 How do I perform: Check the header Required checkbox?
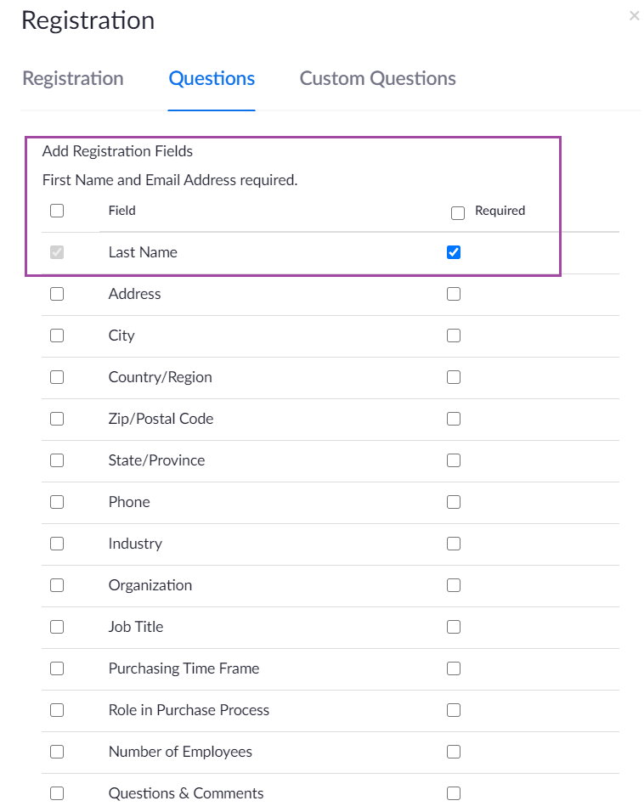click(x=458, y=213)
